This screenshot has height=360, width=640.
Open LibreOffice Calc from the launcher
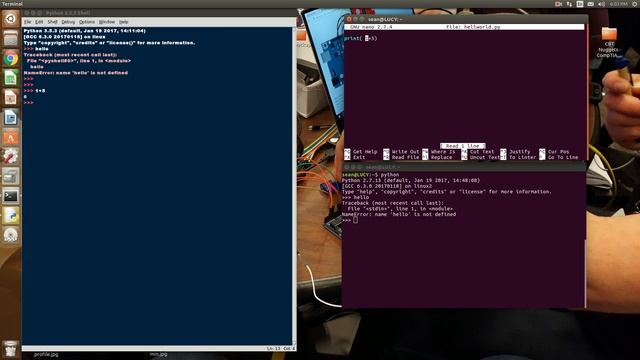click(x=11, y=78)
